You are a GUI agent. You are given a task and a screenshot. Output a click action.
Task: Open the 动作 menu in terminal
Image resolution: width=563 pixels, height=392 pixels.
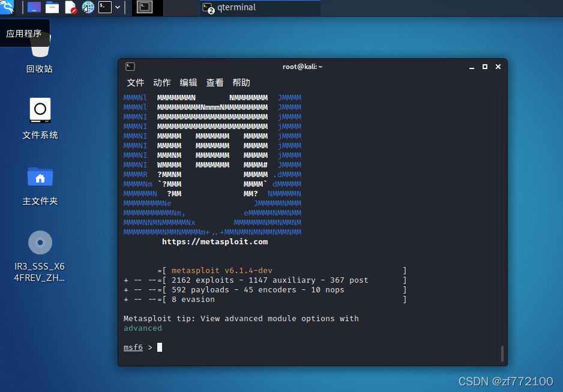[162, 83]
